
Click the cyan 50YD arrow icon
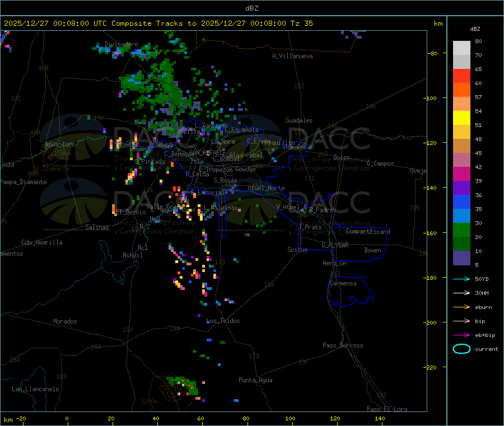pos(461,279)
